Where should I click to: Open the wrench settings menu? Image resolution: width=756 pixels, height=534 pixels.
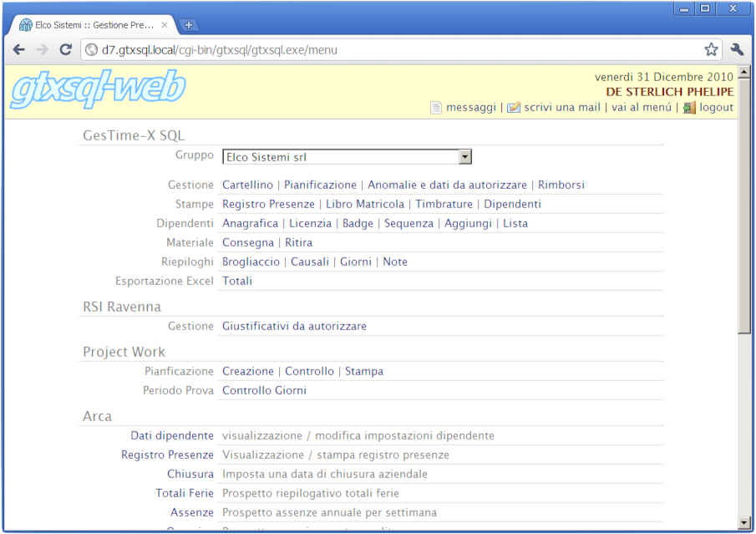(737, 49)
